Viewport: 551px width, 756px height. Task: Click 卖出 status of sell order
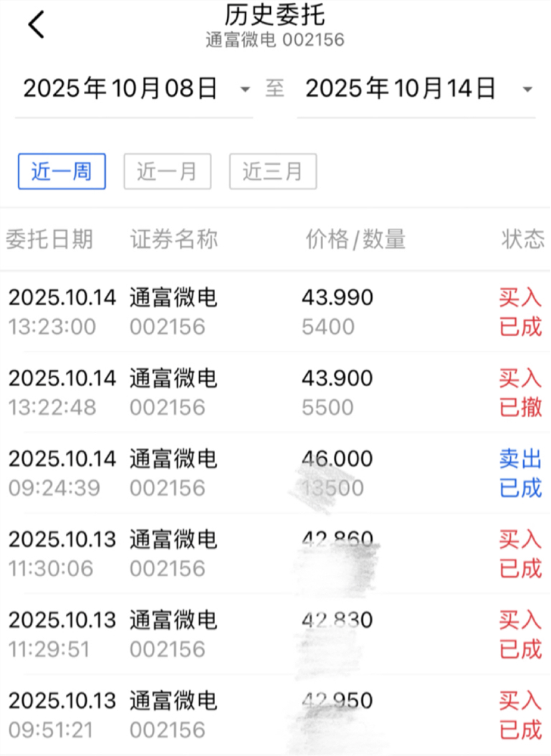point(521,459)
